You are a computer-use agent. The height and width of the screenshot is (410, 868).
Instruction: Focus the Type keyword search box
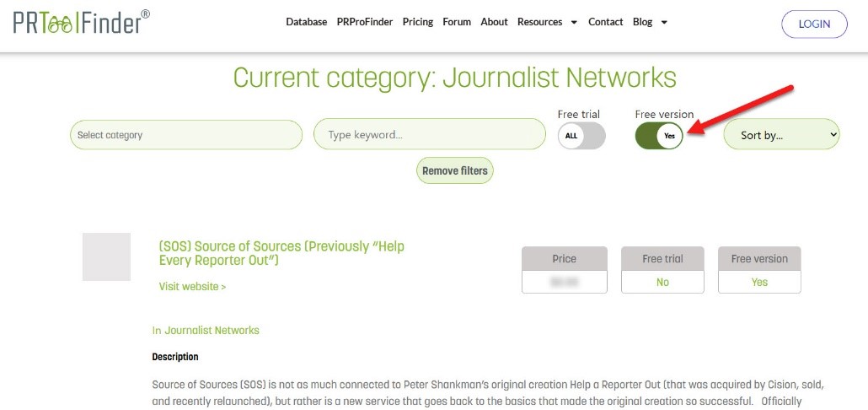pyautogui.click(x=430, y=135)
